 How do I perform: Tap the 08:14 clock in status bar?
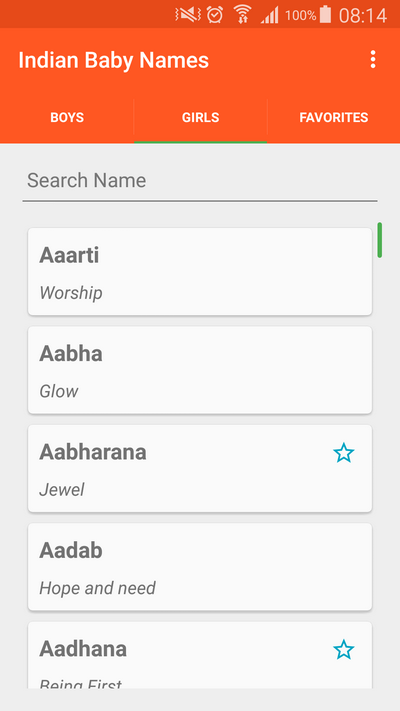363,15
